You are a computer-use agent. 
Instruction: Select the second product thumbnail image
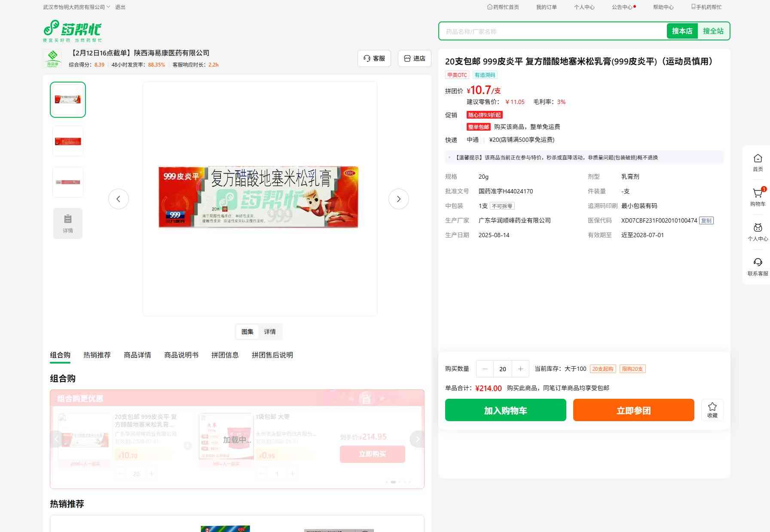pos(68,141)
